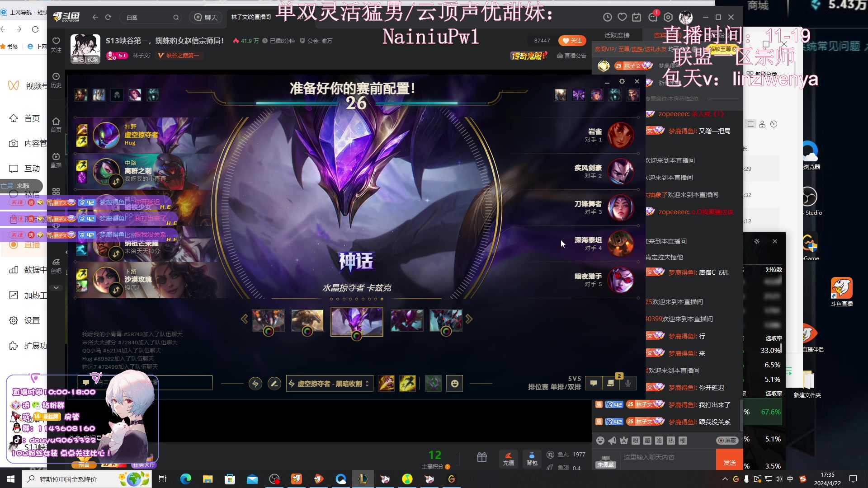
Task: Open the chat emoji picker above the message box
Action: (600, 441)
